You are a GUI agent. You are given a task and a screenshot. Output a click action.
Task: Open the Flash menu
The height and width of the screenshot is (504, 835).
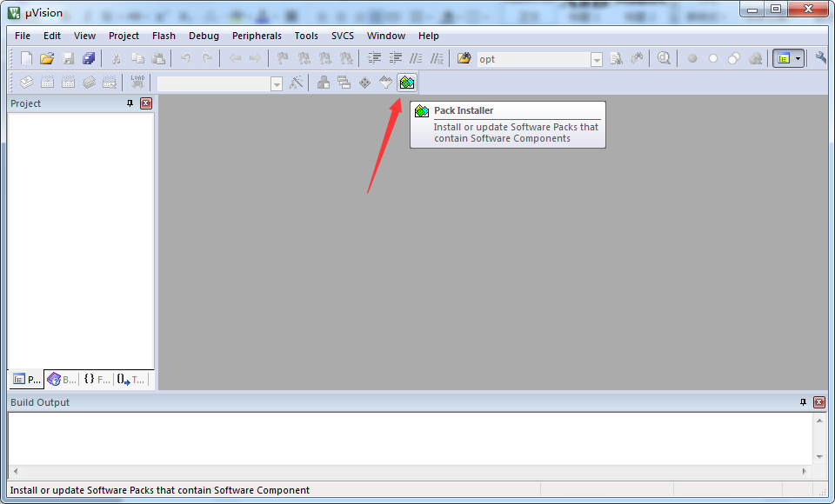(164, 36)
